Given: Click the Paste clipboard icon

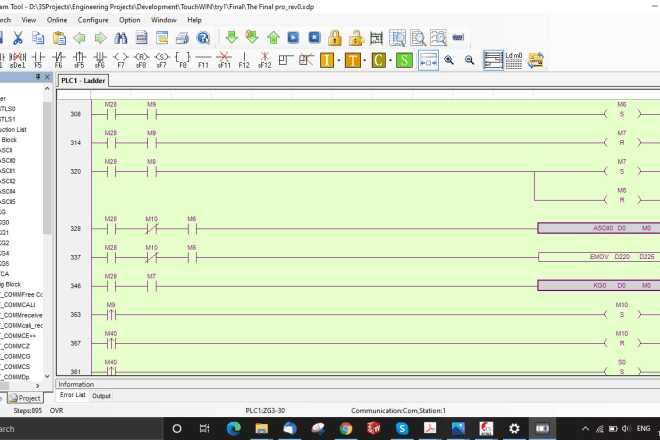Looking at the screenshot, I should pyautogui.click(x=59, y=38).
